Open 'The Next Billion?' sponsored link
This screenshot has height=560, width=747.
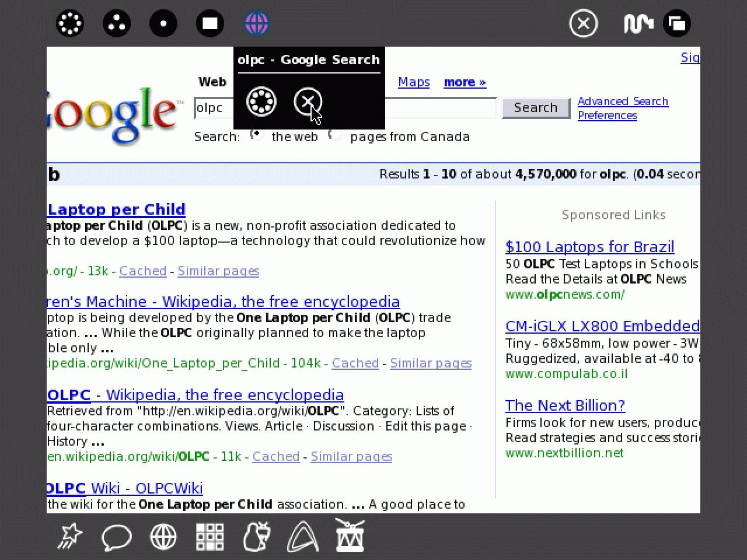566,406
